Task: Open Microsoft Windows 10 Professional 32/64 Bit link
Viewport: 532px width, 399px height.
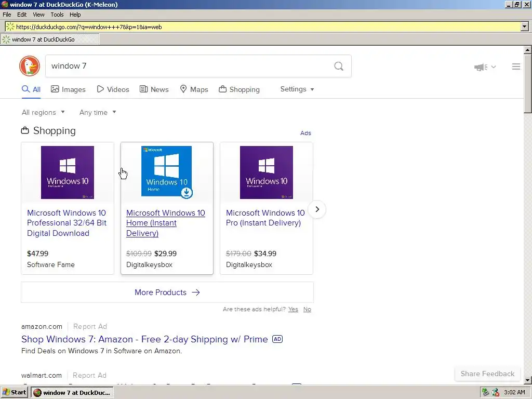Action: pyautogui.click(x=67, y=223)
